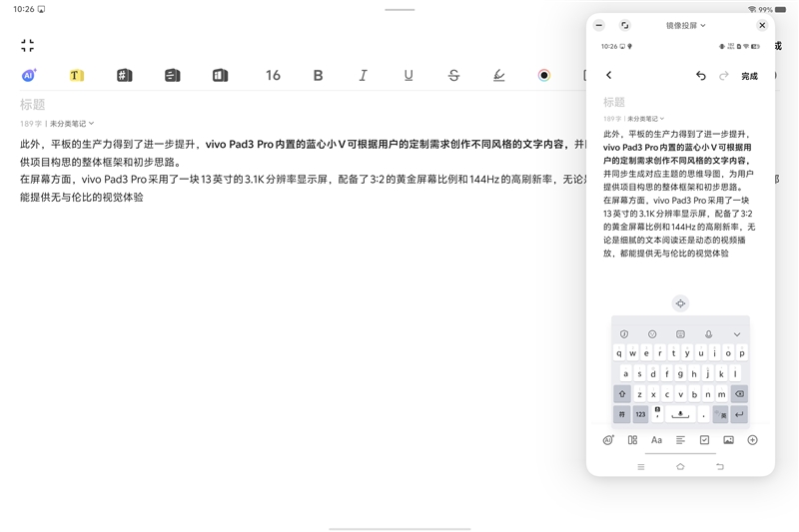Tap the comma key on keyboard
The height and width of the screenshot is (532, 799).
click(657, 414)
